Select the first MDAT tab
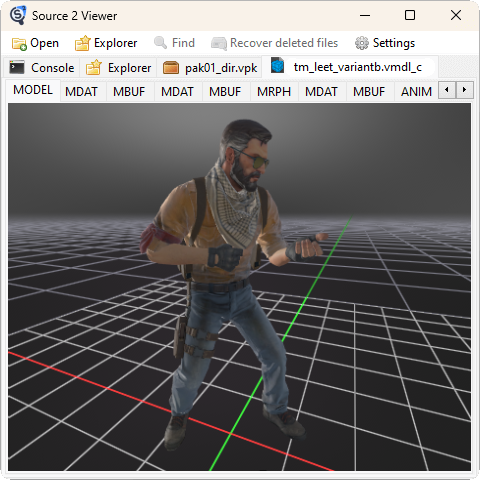This screenshot has width=480, height=480. click(x=81, y=92)
